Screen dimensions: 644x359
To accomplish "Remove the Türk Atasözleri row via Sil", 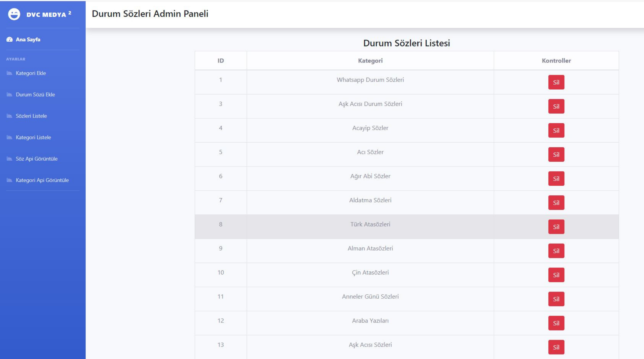I will click(x=556, y=227).
